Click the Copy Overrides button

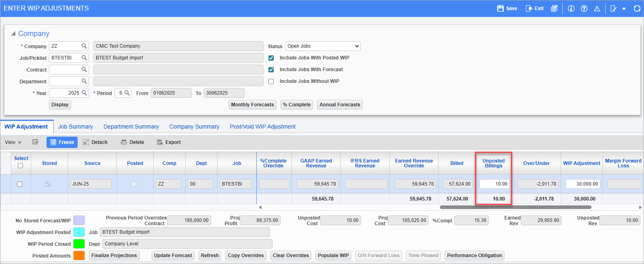tap(246, 256)
